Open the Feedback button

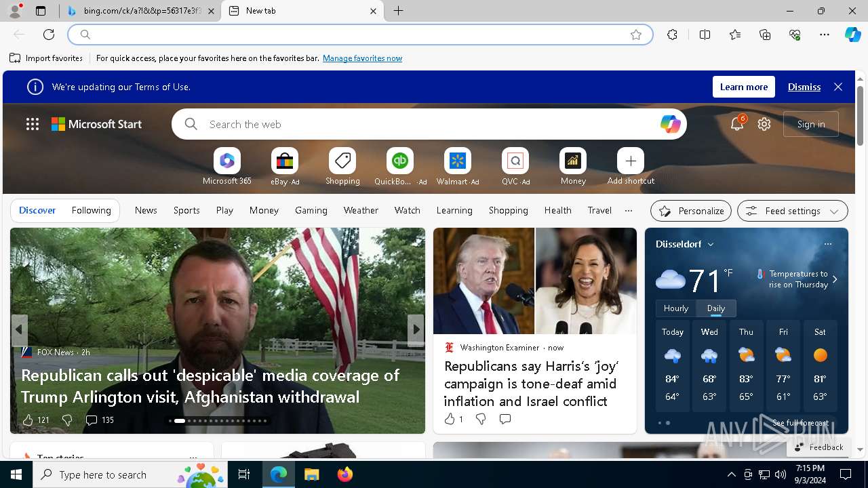coord(818,447)
